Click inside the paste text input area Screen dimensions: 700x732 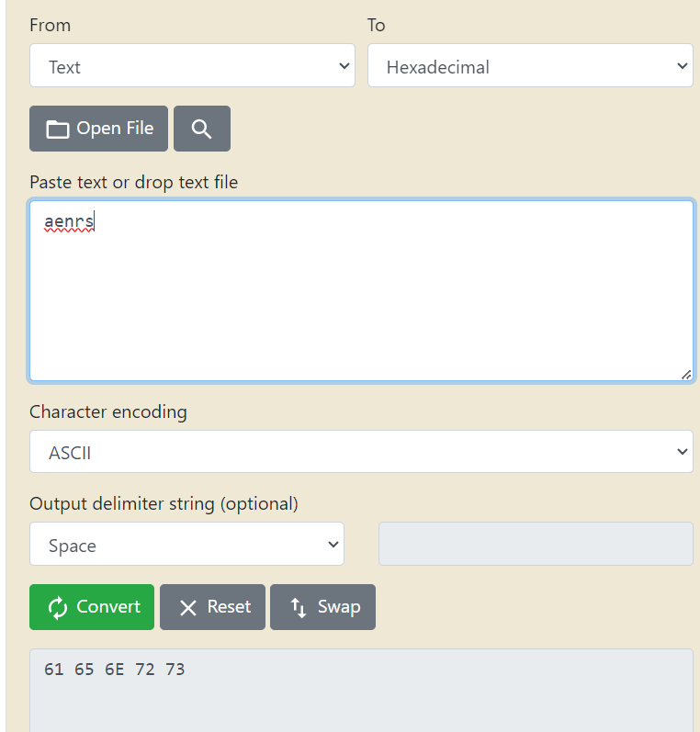point(361,291)
